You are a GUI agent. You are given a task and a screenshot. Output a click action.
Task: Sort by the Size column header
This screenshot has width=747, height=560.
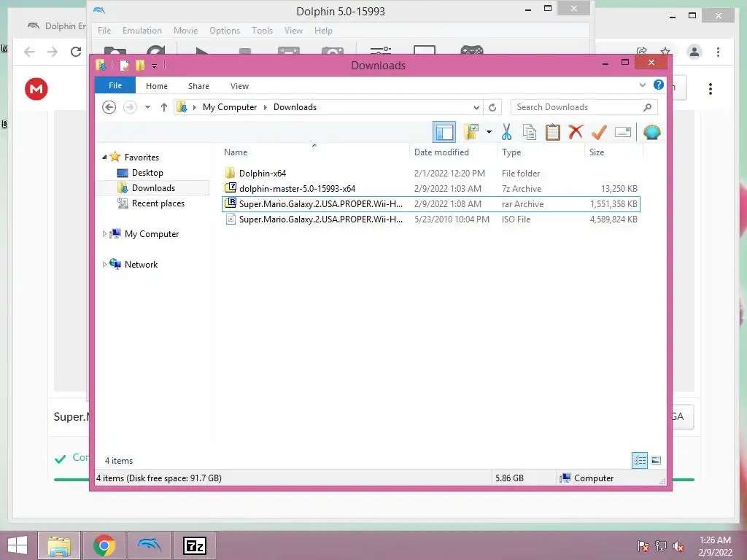click(x=614, y=152)
